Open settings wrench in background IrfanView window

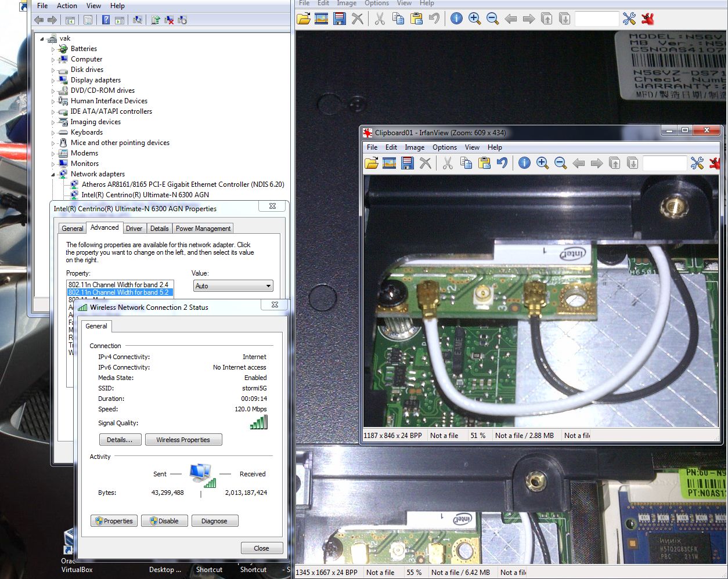point(629,19)
